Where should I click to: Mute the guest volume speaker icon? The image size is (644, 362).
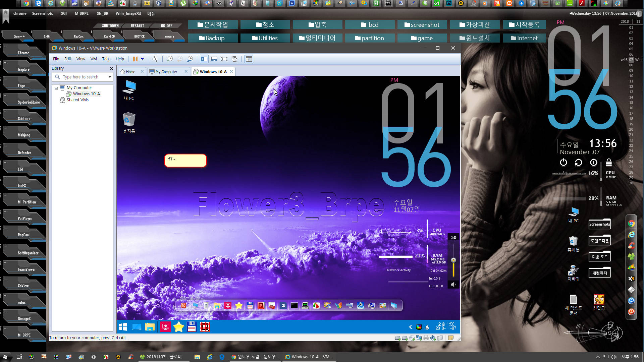tap(453, 285)
